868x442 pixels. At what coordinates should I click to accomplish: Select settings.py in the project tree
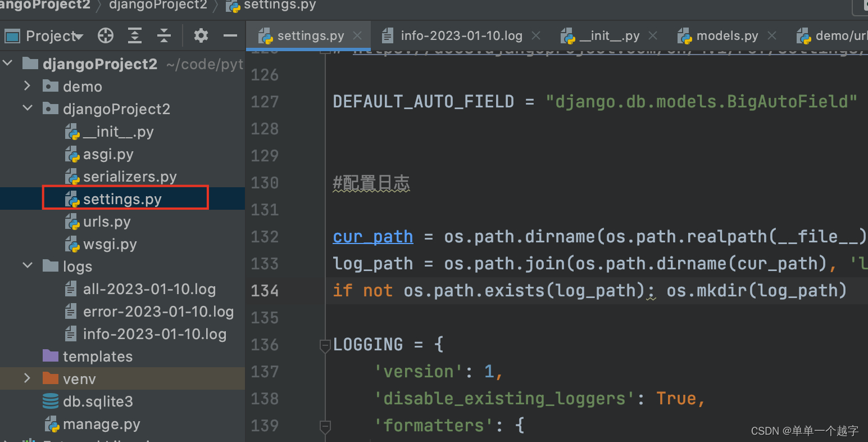point(122,199)
